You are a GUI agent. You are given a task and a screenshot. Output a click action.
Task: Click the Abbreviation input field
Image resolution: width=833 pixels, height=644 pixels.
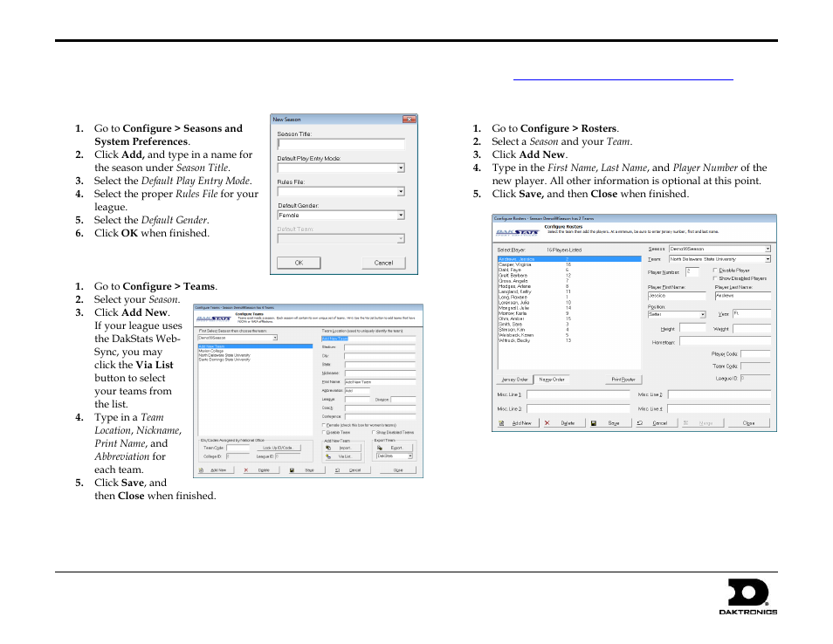(x=357, y=391)
